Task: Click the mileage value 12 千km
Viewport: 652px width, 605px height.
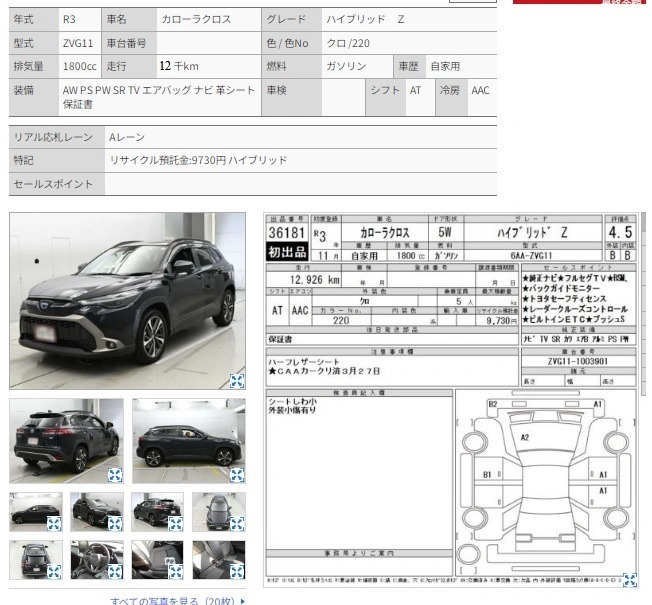Action: click(x=179, y=66)
